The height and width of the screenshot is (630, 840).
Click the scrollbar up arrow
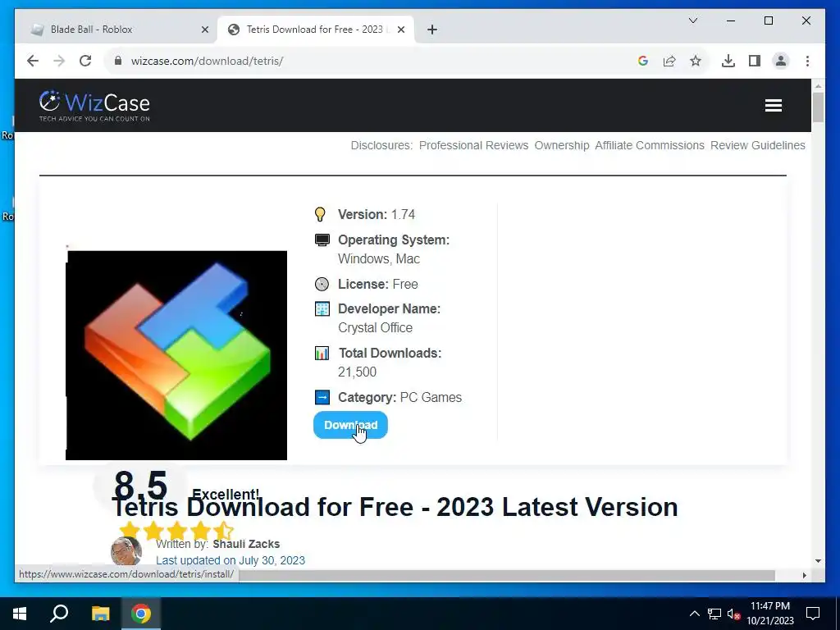(818, 85)
